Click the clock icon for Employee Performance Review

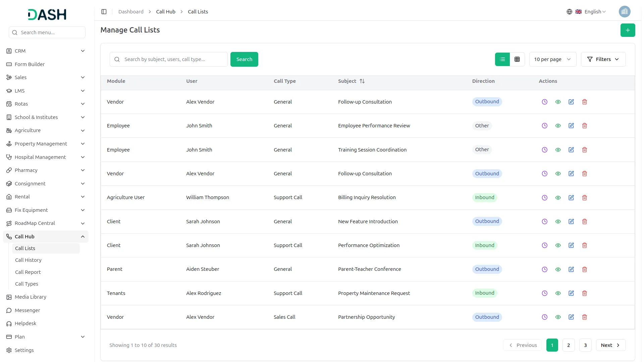[x=544, y=126]
